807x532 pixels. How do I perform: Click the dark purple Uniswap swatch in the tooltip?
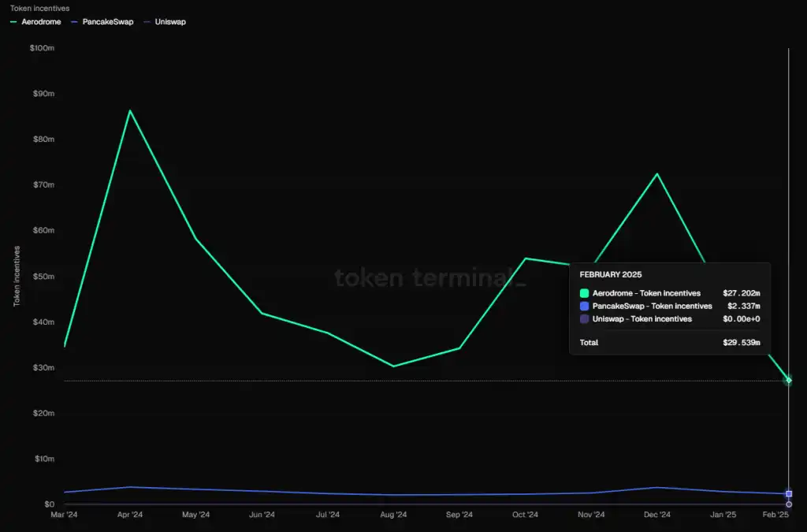tap(584, 318)
